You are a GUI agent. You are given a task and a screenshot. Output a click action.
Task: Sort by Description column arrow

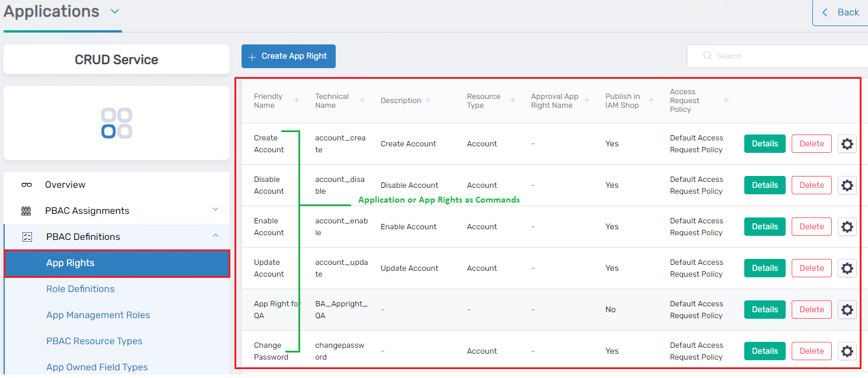(x=428, y=101)
